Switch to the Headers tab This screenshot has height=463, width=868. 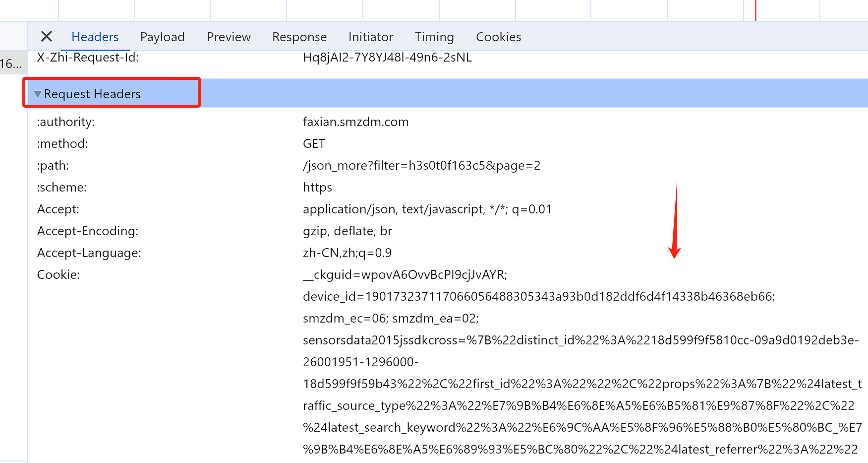point(95,37)
